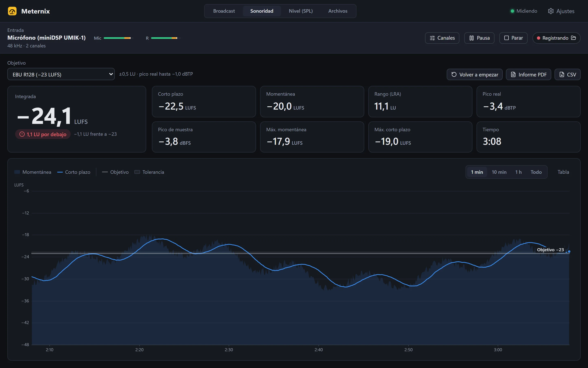Click the Integrada −24,1 LUFS reading

(52, 117)
